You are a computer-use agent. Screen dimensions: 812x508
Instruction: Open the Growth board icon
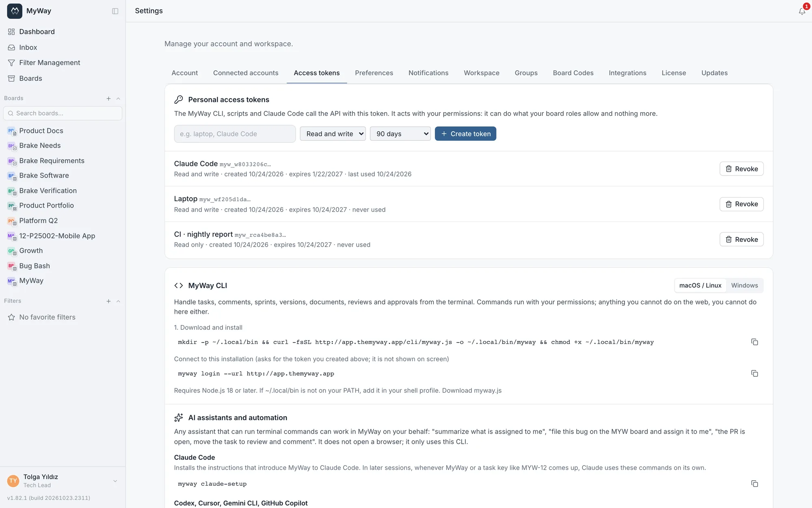point(12,251)
